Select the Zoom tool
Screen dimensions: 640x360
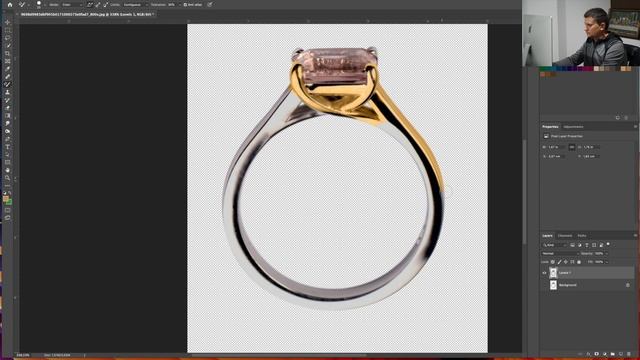[7, 178]
